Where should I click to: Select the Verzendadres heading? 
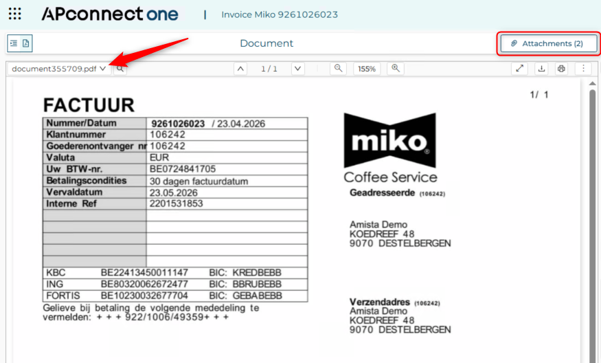(379, 302)
